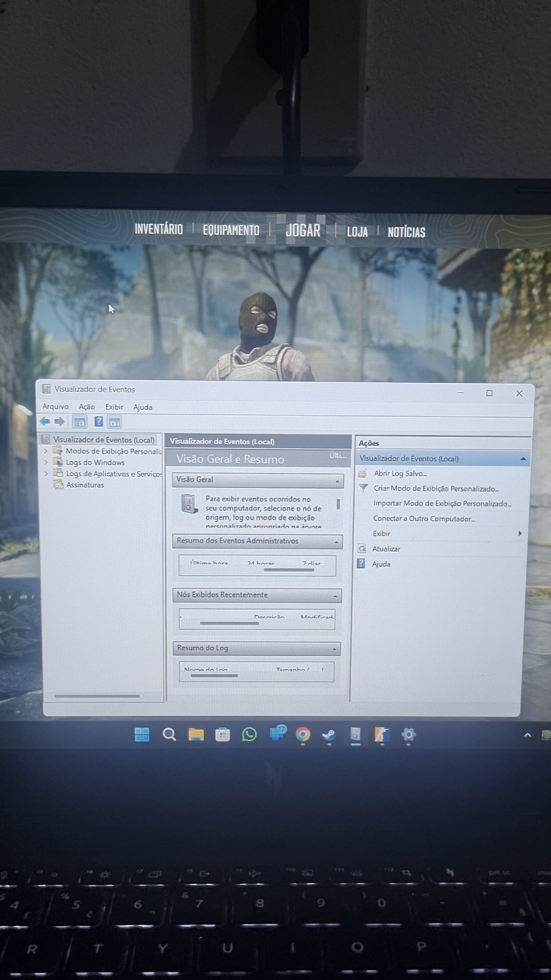Click Conectar a Outro Computador action
The width and height of the screenshot is (551, 980).
click(424, 519)
